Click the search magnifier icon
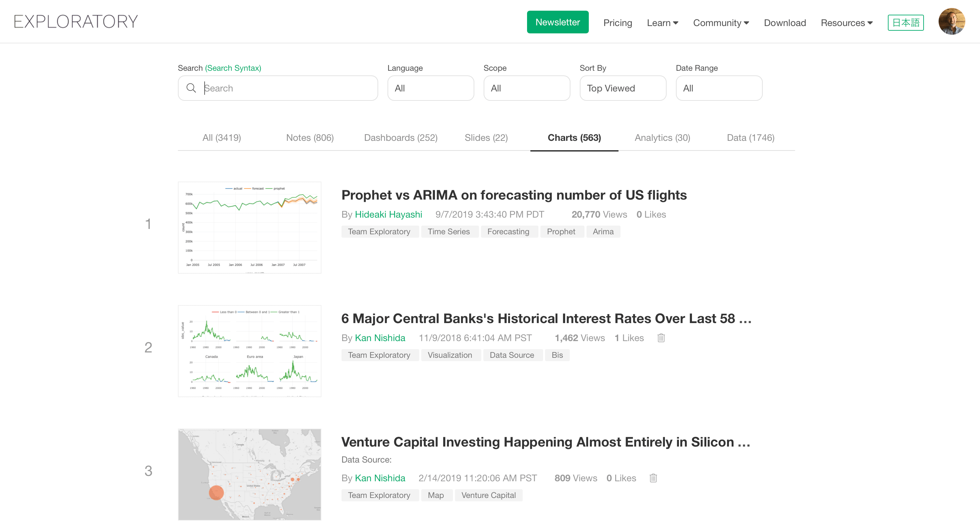This screenshot has width=980, height=532. click(x=191, y=88)
